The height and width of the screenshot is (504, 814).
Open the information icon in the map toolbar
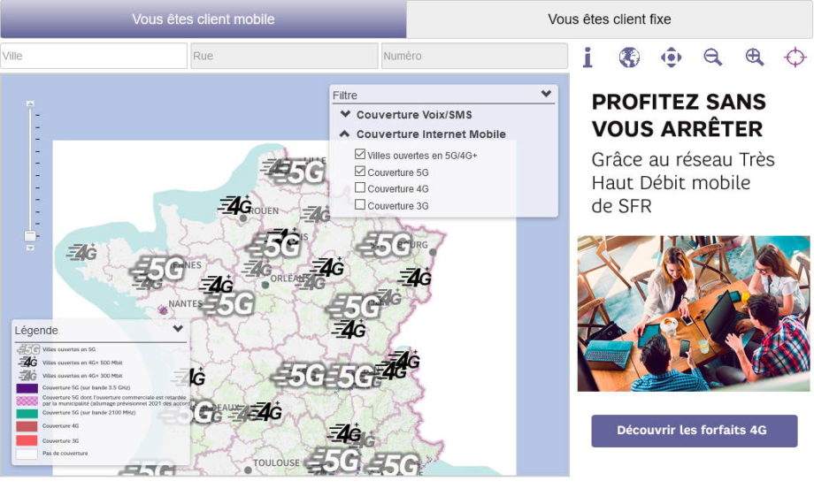587,57
